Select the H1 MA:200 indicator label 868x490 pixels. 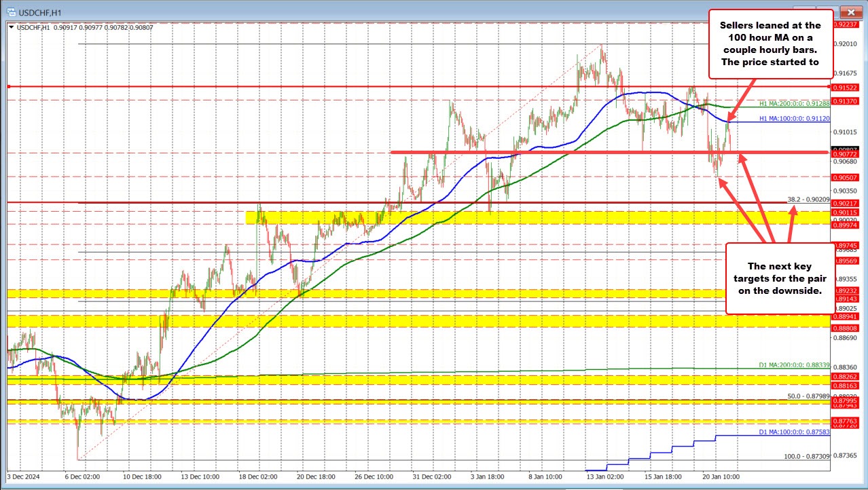pos(793,102)
